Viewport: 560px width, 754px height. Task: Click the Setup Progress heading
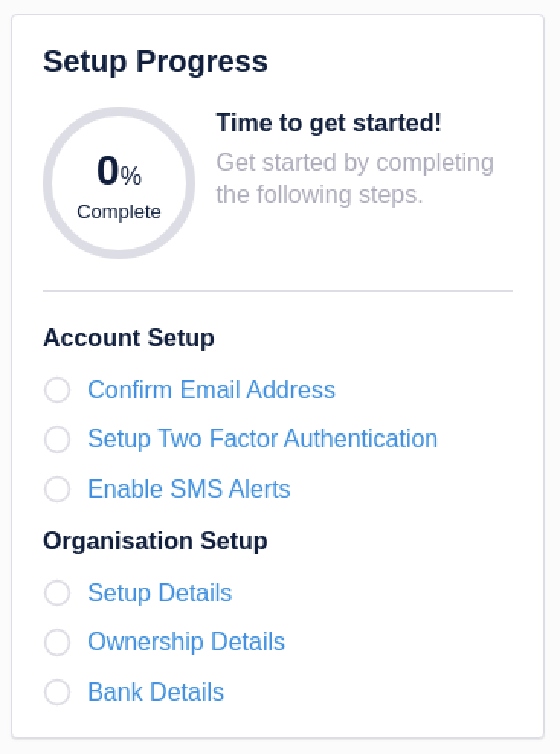click(156, 62)
